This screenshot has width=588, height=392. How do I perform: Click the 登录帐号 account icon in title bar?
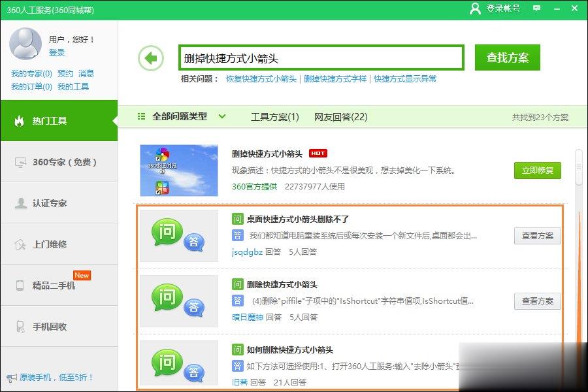point(475,8)
